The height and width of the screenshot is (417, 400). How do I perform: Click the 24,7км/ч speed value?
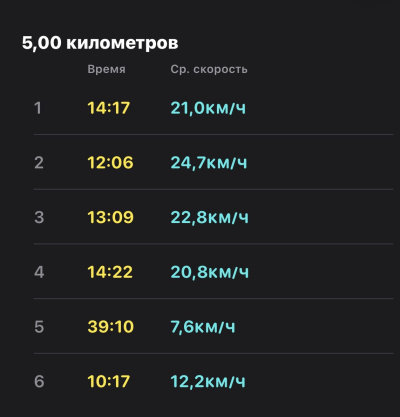pyautogui.click(x=209, y=162)
